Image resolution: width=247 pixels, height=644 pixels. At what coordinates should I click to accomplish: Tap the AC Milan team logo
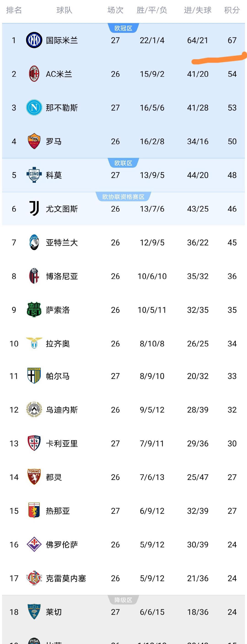[x=34, y=74]
